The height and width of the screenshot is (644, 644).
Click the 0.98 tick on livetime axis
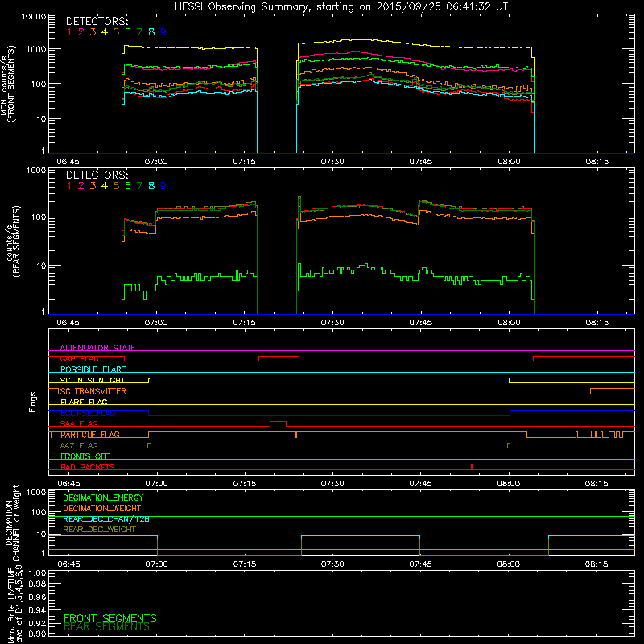click(x=39, y=584)
